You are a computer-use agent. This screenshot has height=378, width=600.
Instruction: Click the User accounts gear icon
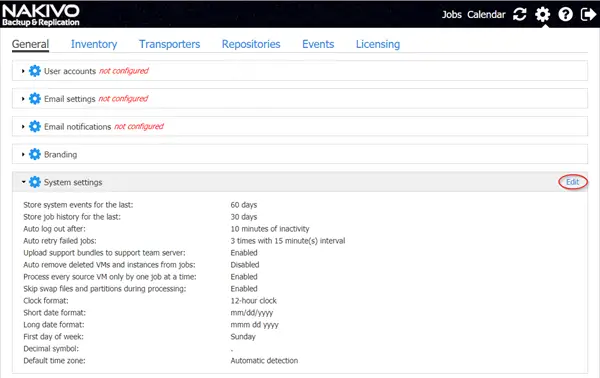click(35, 71)
